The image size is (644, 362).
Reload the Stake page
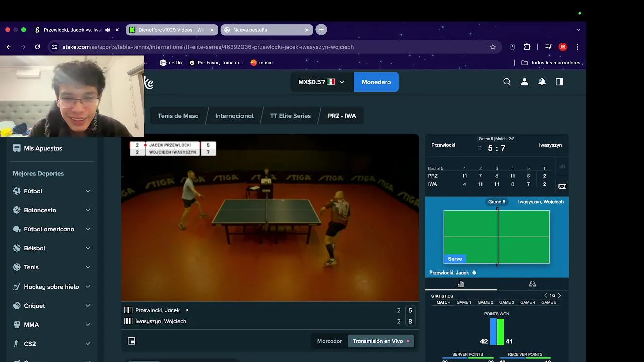[37, 47]
